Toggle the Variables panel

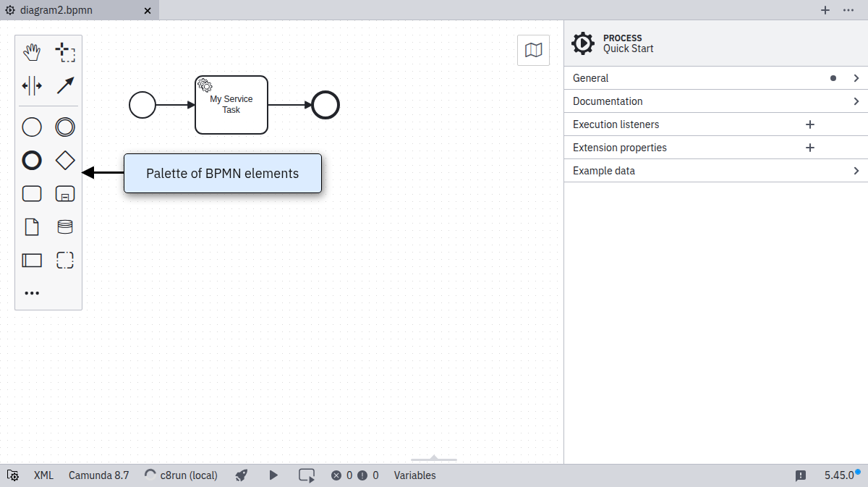(414, 475)
